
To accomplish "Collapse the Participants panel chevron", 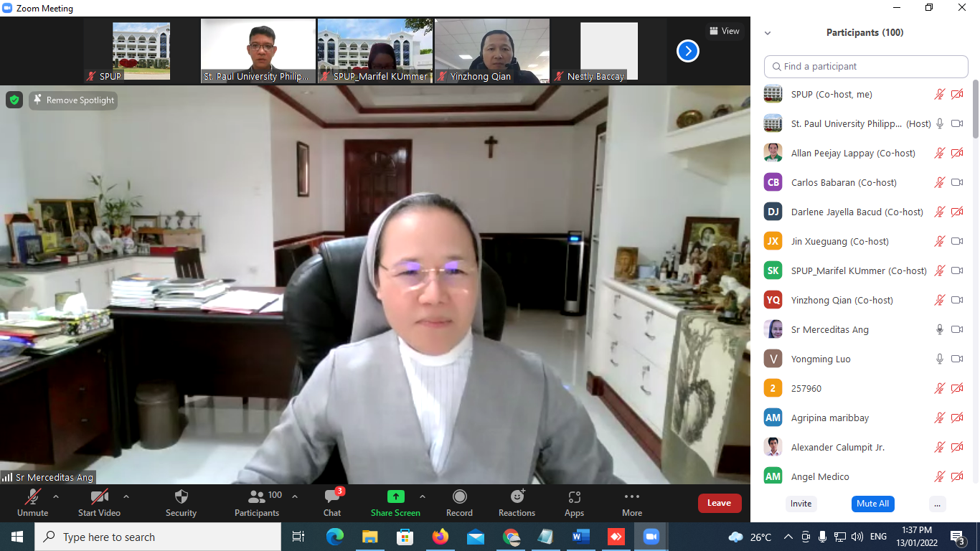I will [x=768, y=33].
